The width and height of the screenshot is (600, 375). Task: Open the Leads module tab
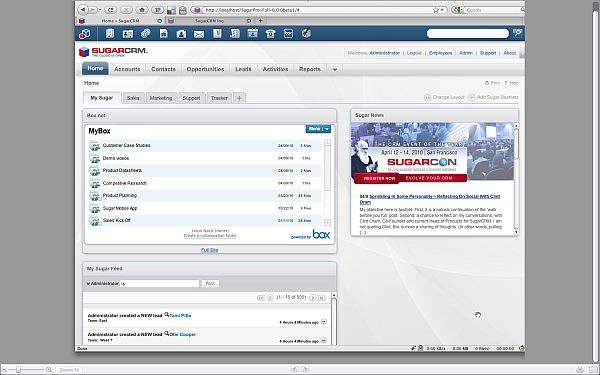point(243,69)
